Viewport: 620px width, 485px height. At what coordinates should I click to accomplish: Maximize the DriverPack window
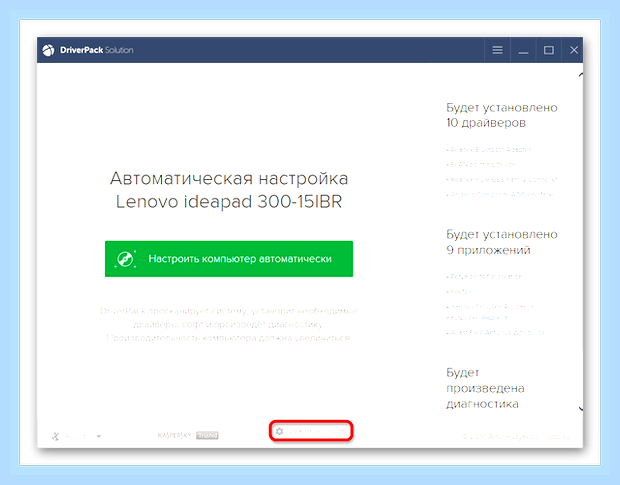548,50
